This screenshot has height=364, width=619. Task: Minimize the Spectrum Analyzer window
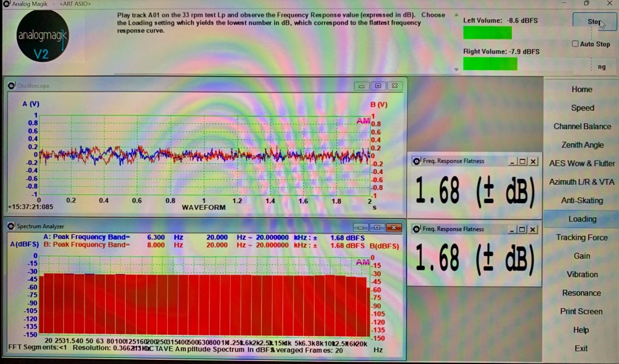361,227
